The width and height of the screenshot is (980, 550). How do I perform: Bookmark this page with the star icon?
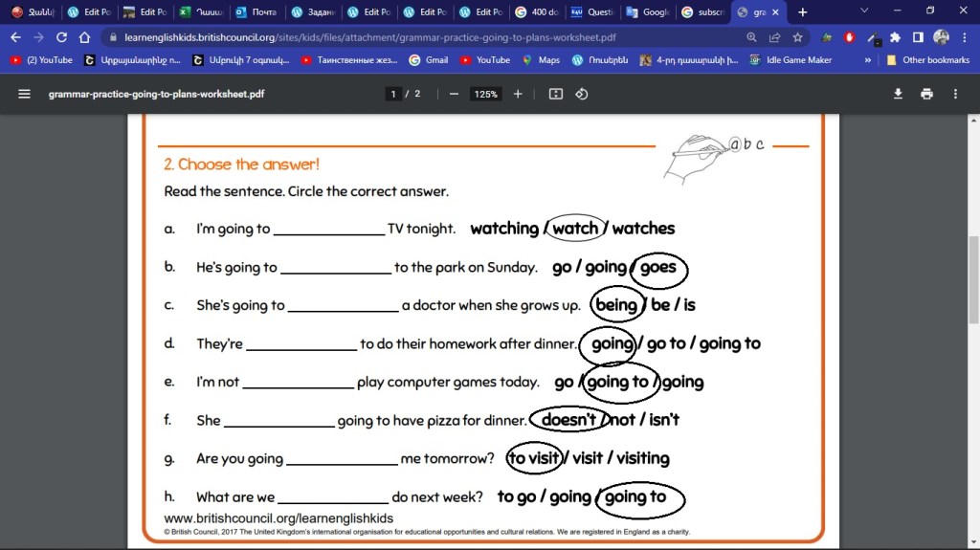pyautogui.click(x=797, y=37)
